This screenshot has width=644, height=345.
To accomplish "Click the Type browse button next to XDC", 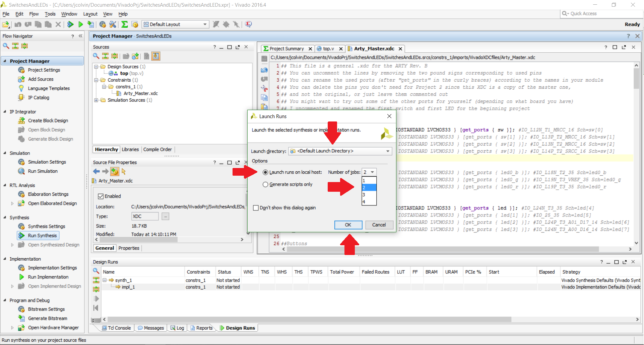I will tap(166, 217).
